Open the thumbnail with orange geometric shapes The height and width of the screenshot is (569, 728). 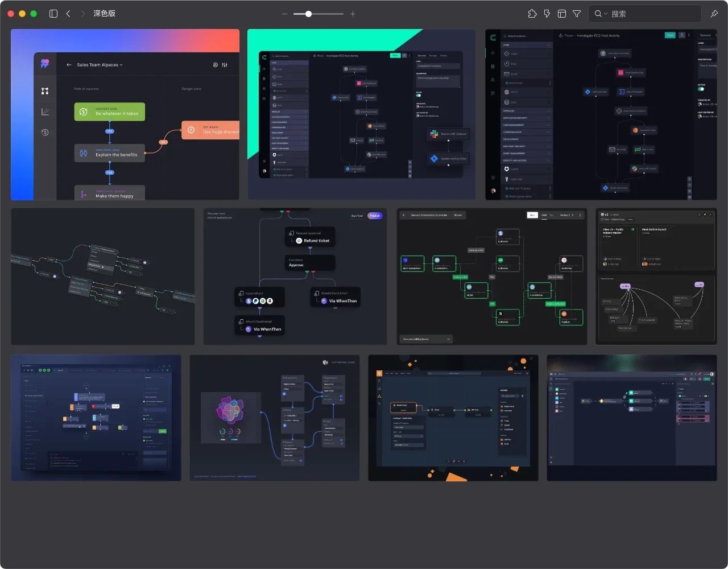[x=453, y=418]
